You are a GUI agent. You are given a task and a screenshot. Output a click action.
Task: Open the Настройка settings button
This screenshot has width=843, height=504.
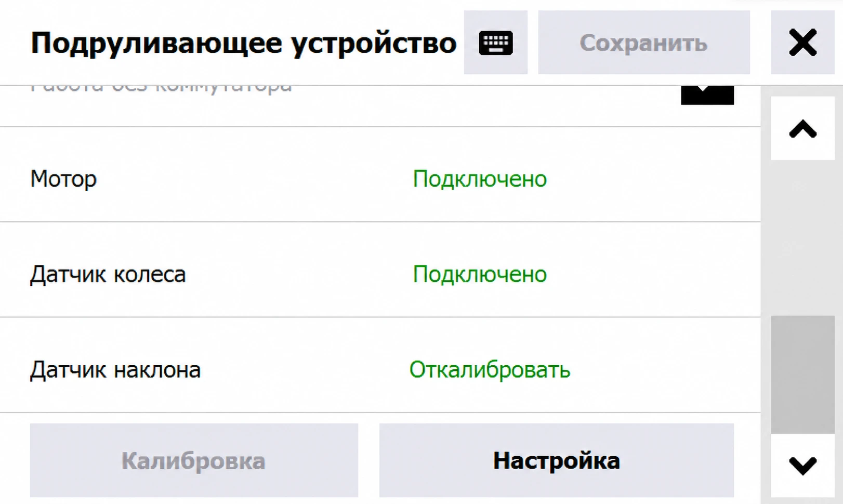click(557, 460)
